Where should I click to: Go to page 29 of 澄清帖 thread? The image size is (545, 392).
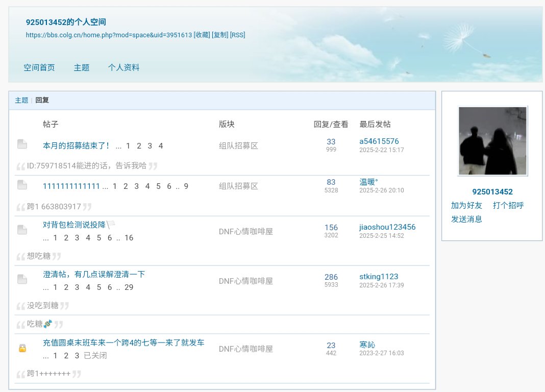[129, 287]
